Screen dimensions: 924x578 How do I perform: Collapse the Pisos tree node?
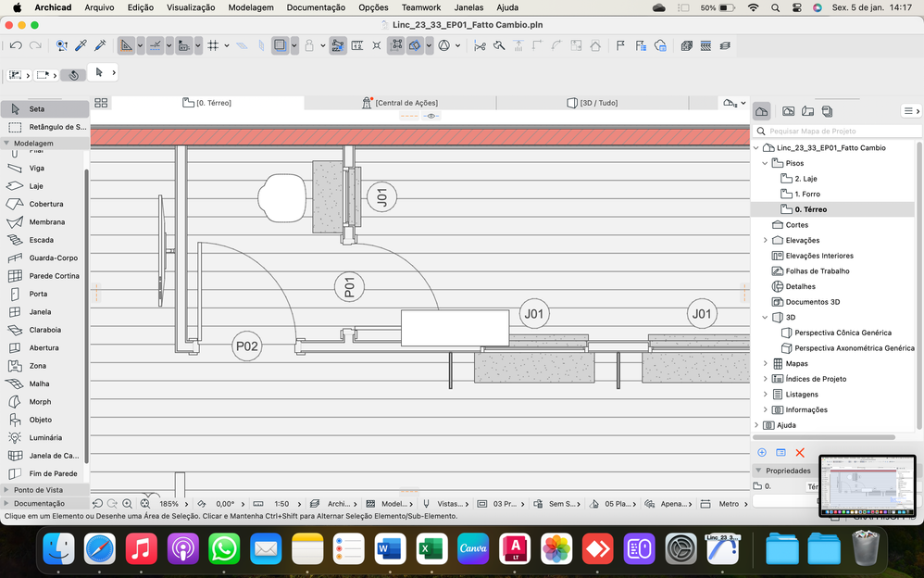pos(765,163)
